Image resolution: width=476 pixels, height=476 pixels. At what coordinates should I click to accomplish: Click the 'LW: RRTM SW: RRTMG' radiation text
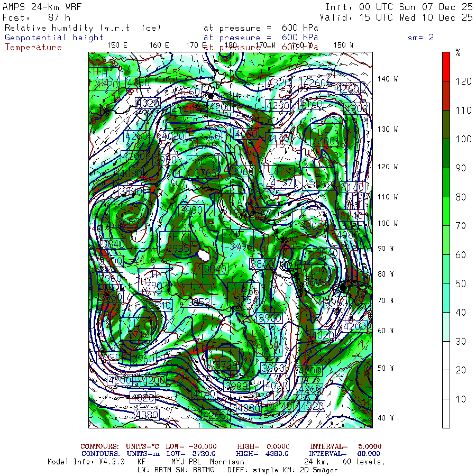click(x=176, y=470)
